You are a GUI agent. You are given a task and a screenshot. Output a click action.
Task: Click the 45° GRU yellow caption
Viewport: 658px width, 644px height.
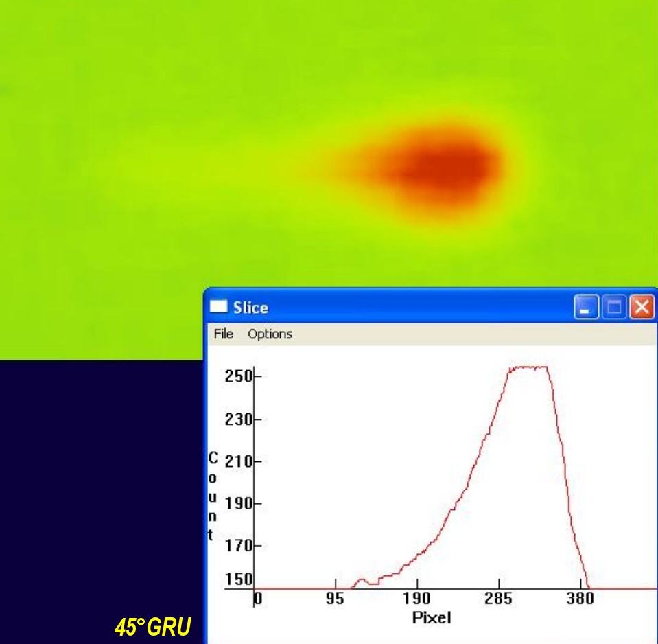153,627
